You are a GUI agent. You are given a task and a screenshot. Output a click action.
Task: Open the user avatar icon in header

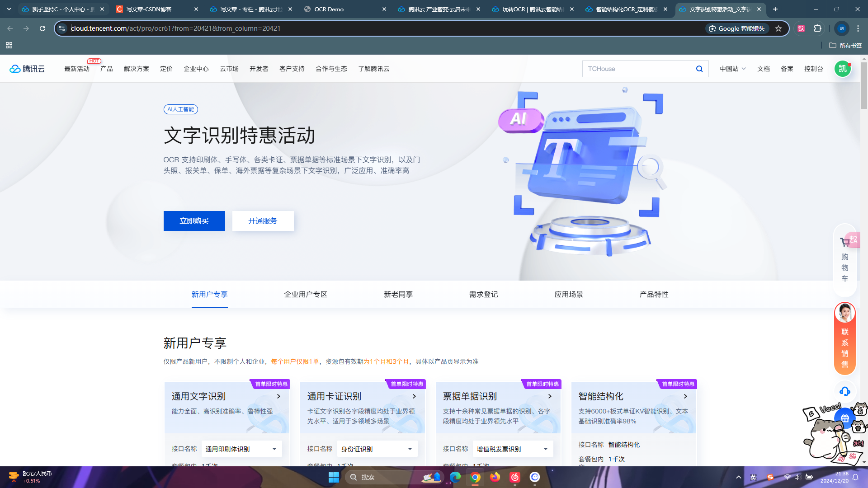pyautogui.click(x=843, y=69)
